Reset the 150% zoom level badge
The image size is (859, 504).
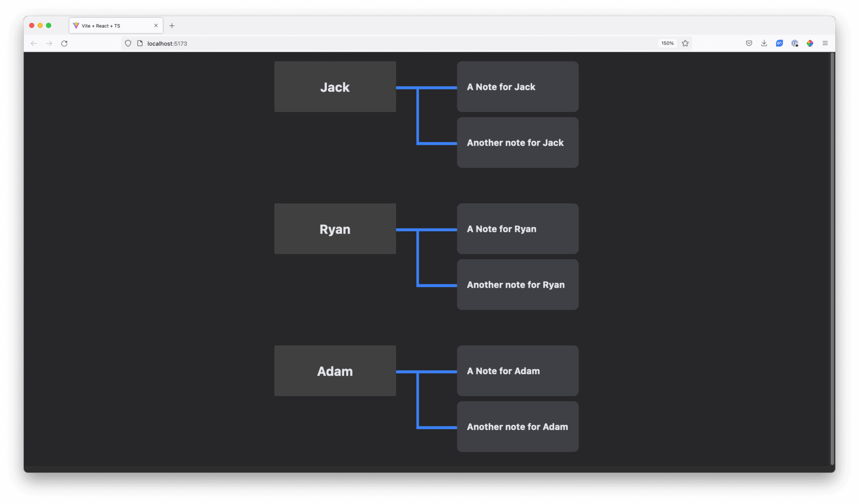(x=667, y=43)
